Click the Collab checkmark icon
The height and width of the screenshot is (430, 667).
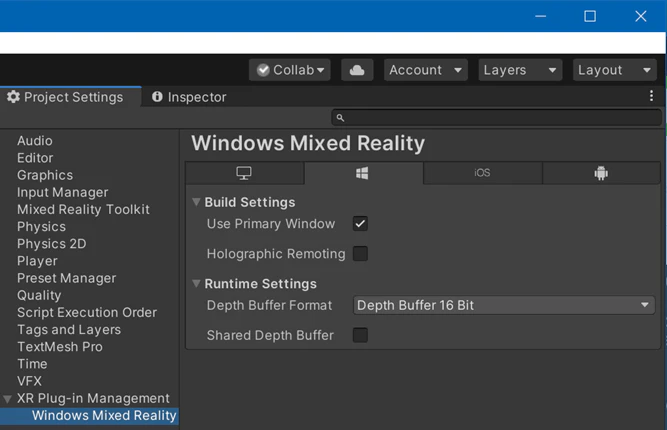(263, 70)
